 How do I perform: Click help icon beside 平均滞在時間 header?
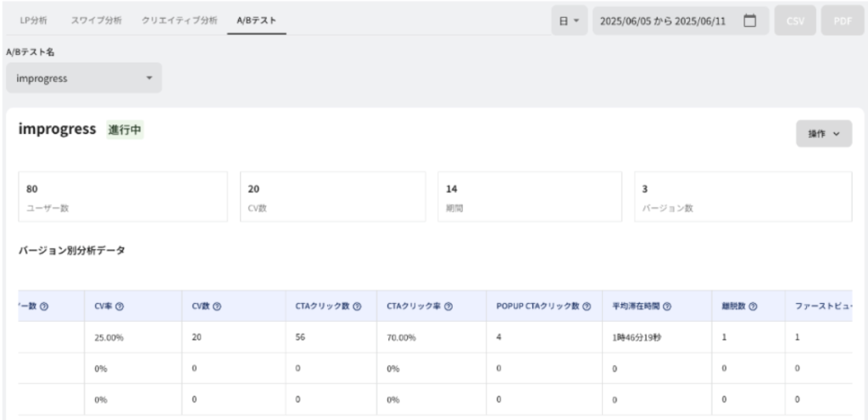tap(668, 306)
